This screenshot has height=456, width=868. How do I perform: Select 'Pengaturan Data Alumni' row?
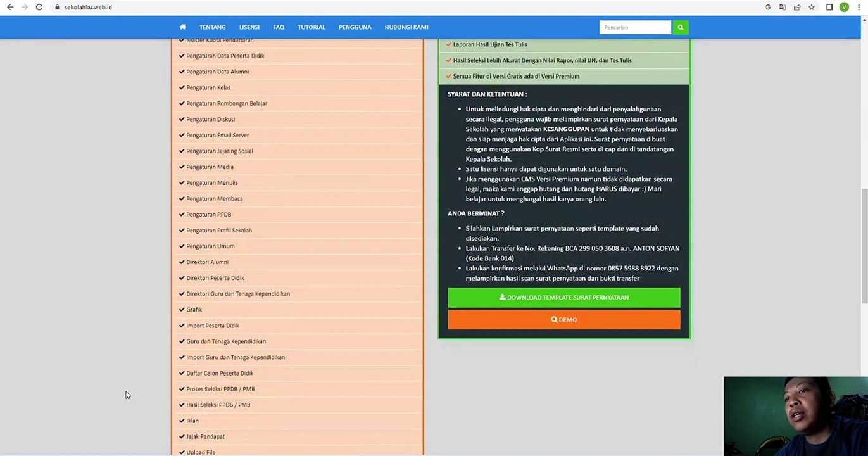coord(298,72)
